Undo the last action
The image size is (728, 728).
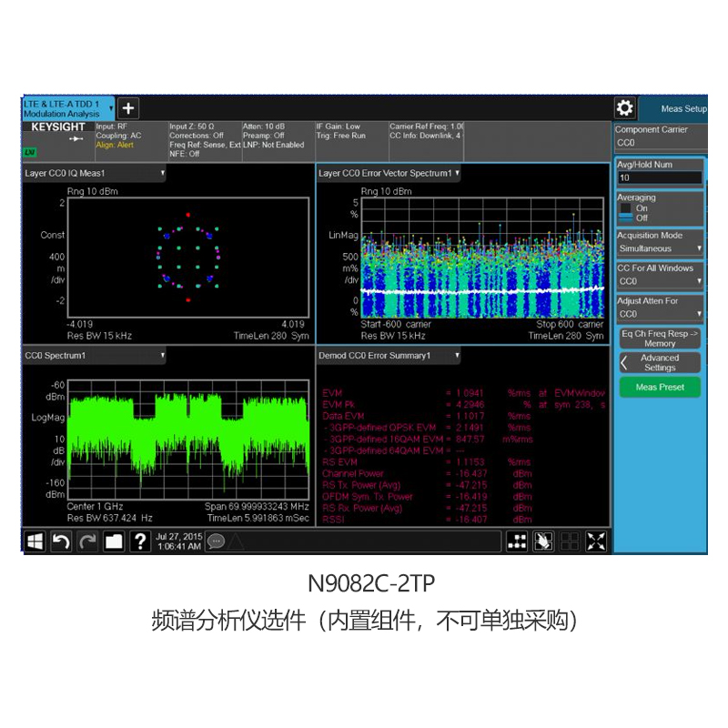coord(61,541)
